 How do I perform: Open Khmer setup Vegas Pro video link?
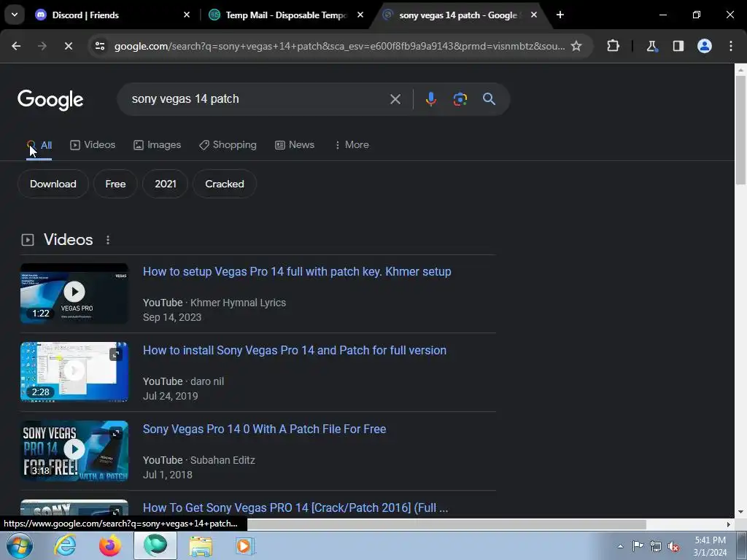(x=297, y=271)
